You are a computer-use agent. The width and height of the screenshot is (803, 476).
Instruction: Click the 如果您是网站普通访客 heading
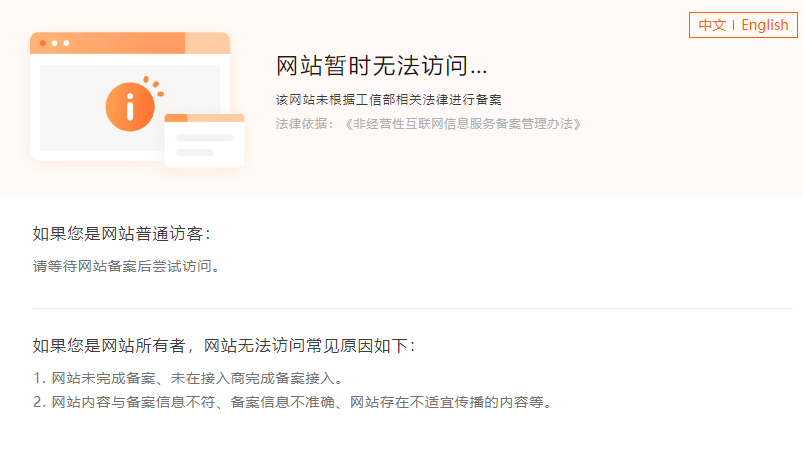pyautogui.click(x=121, y=234)
